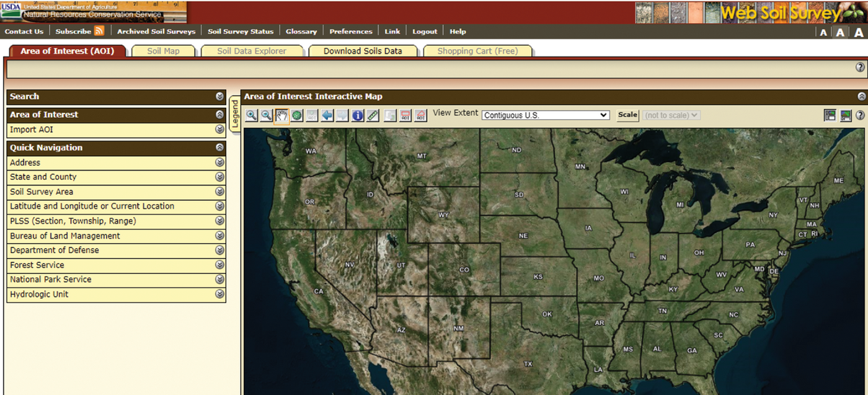Open the View Extent dropdown
Image resolution: width=868 pixels, height=395 pixels.
(x=546, y=115)
